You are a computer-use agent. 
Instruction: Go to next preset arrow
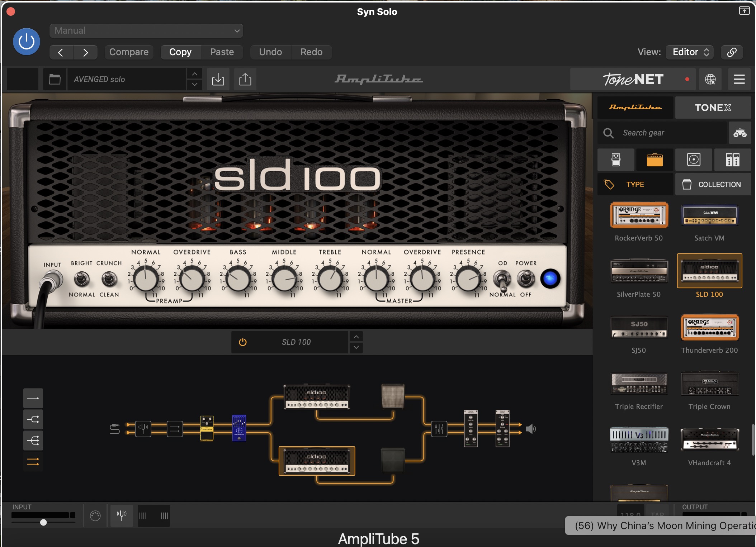coord(85,52)
